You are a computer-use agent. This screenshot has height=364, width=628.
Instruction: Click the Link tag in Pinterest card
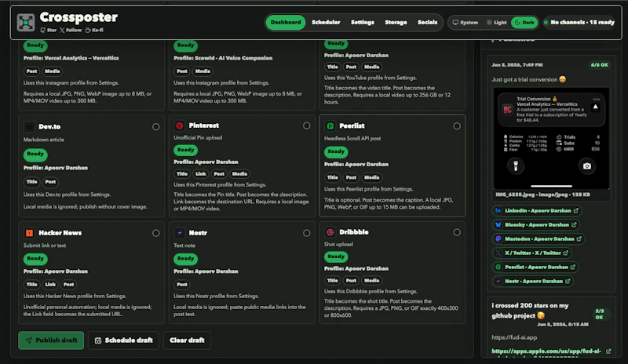point(200,174)
